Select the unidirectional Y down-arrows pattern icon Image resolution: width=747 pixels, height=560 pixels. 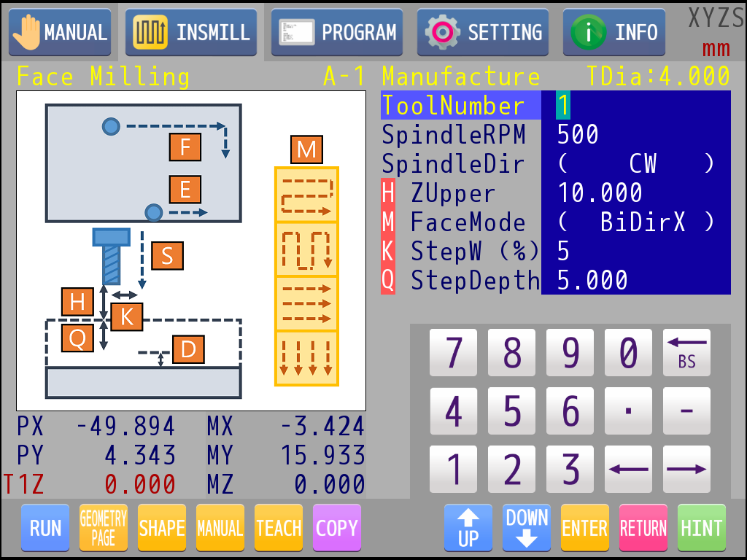306,358
